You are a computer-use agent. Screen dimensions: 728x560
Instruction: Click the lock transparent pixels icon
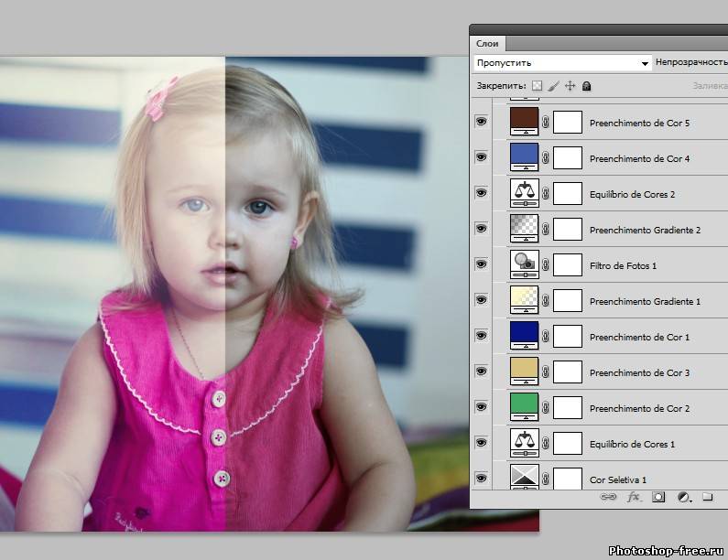[538, 86]
